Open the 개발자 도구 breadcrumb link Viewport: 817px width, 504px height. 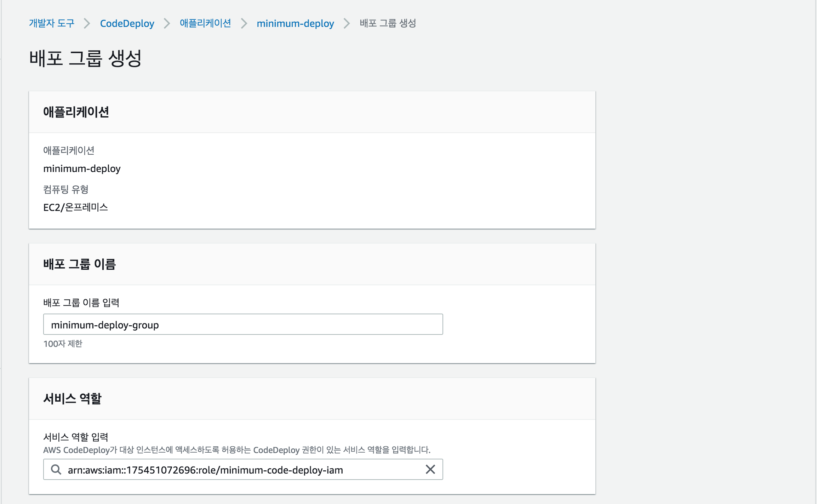pyautogui.click(x=52, y=23)
